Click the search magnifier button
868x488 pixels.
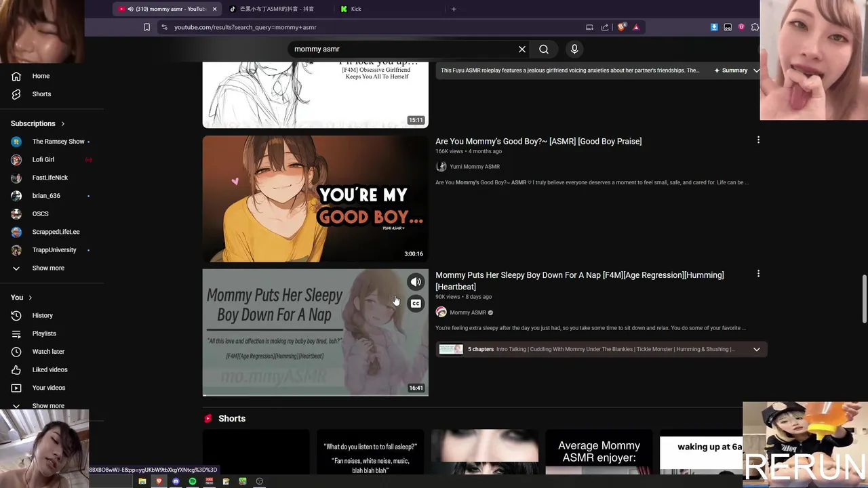coord(544,49)
